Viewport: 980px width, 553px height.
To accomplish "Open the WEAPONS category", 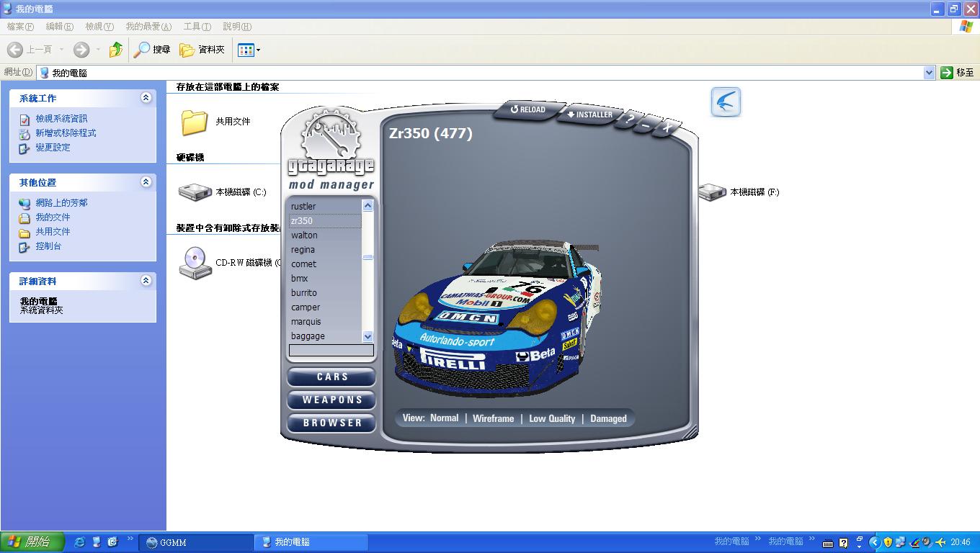I will tap(331, 400).
